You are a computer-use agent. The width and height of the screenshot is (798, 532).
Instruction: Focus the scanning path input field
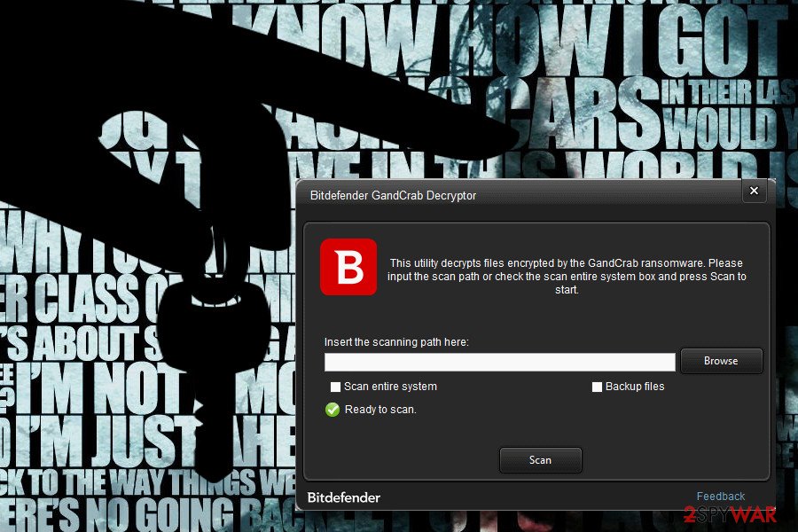(500, 362)
